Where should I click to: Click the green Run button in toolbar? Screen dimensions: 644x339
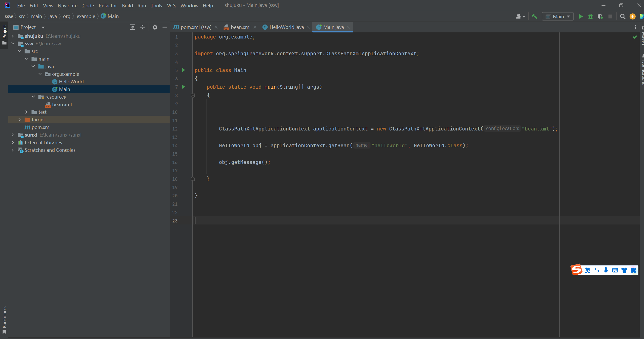(x=581, y=16)
